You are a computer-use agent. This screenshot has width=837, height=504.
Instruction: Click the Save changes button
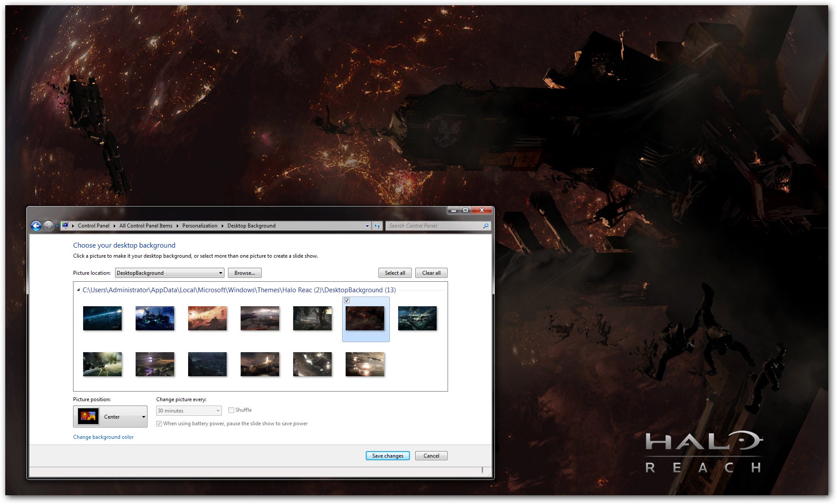[x=388, y=456]
